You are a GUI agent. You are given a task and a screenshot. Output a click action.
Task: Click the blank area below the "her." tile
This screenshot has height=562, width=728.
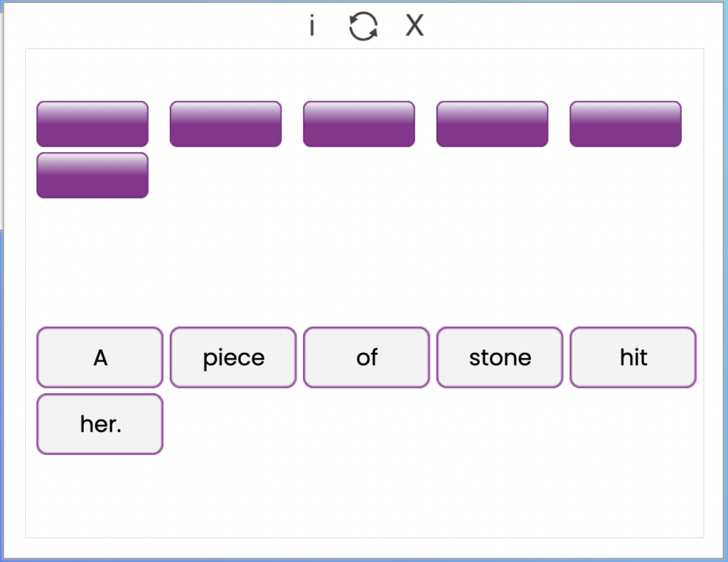point(100,494)
